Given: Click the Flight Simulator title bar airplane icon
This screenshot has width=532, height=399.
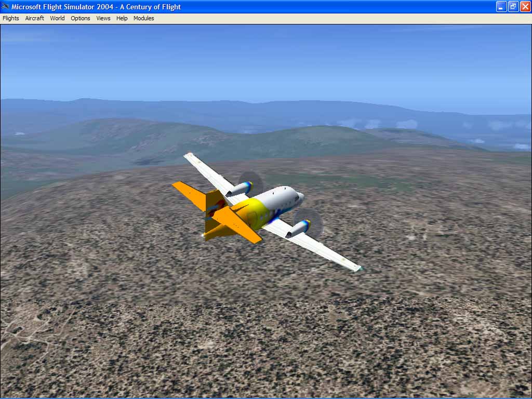Looking at the screenshot, I should pos(5,6).
